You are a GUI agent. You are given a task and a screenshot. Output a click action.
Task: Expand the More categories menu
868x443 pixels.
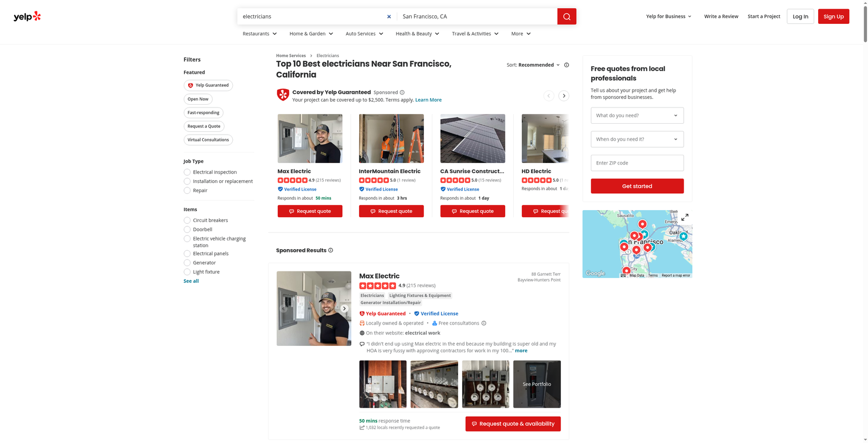(521, 34)
